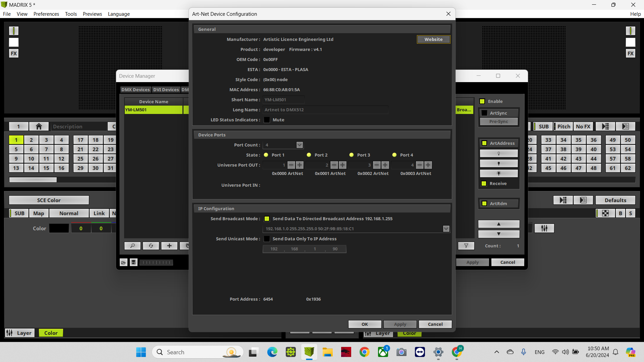
Task: Open the View menu
Action: pos(22,14)
